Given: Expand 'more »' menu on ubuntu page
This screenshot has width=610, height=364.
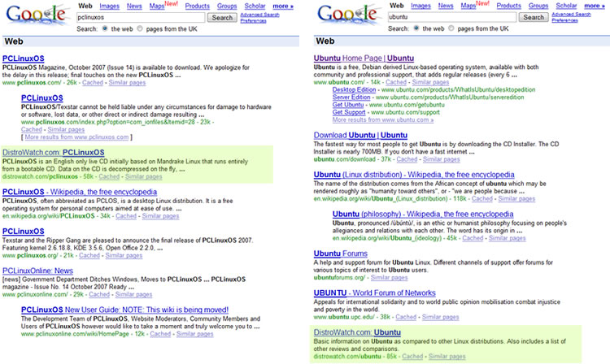Looking at the screenshot, I should click(x=595, y=6).
